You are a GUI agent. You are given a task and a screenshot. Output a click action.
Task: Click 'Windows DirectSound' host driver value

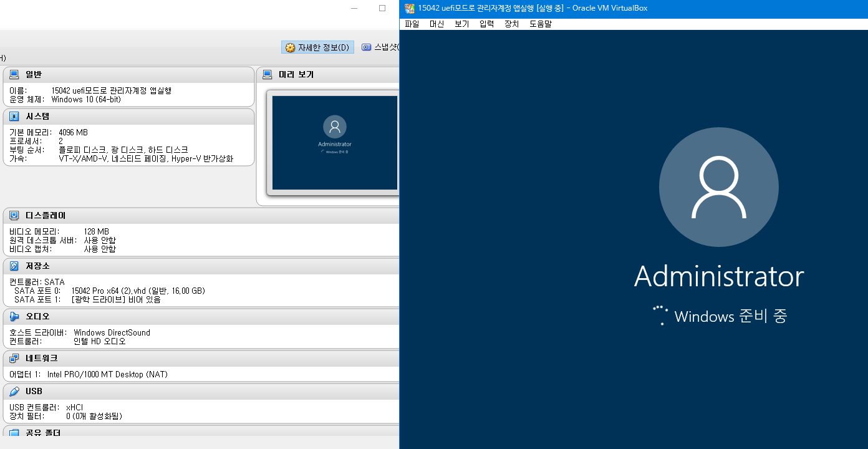coord(112,332)
